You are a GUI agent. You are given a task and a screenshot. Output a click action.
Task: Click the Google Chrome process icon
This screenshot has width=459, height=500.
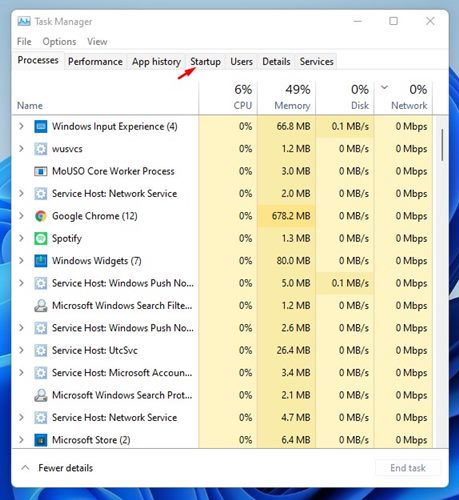41,216
